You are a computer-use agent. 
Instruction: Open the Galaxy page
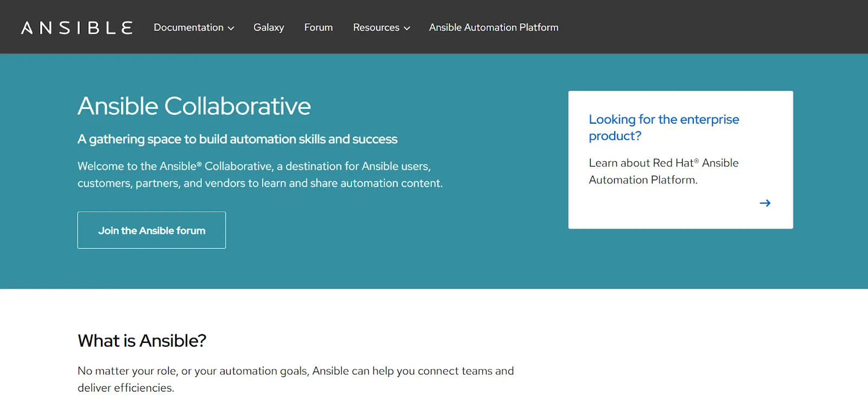[269, 28]
